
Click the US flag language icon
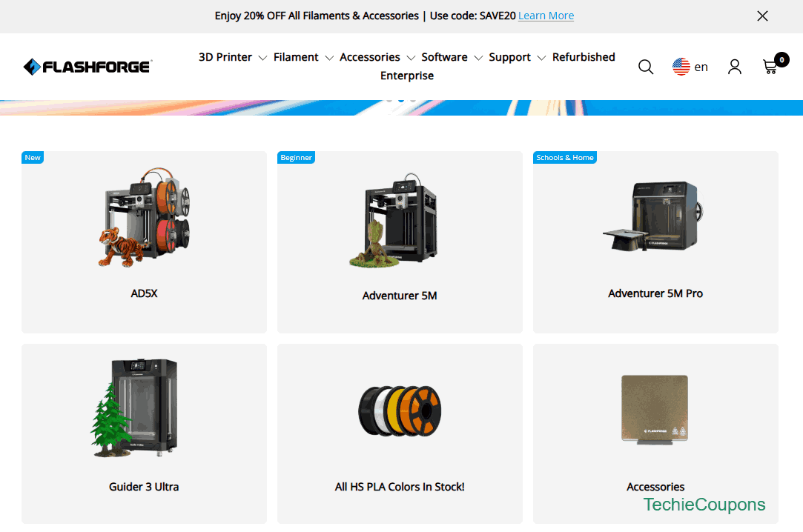tap(681, 67)
